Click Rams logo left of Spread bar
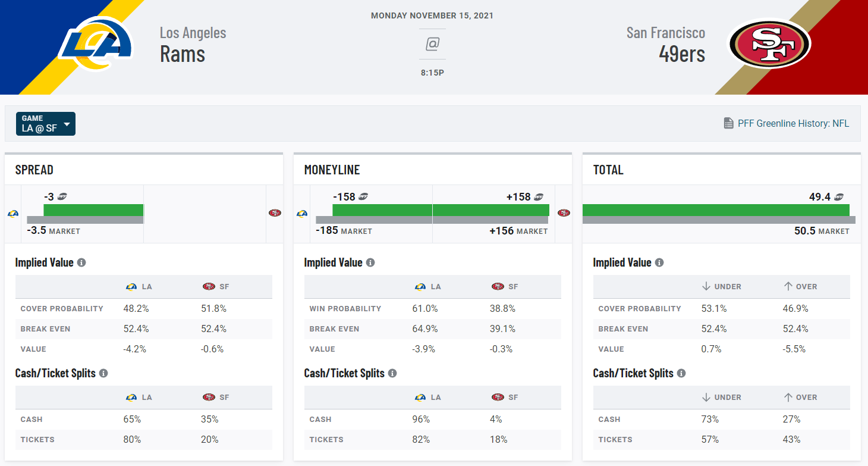The width and height of the screenshot is (868, 466). pyautogui.click(x=13, y=213)
